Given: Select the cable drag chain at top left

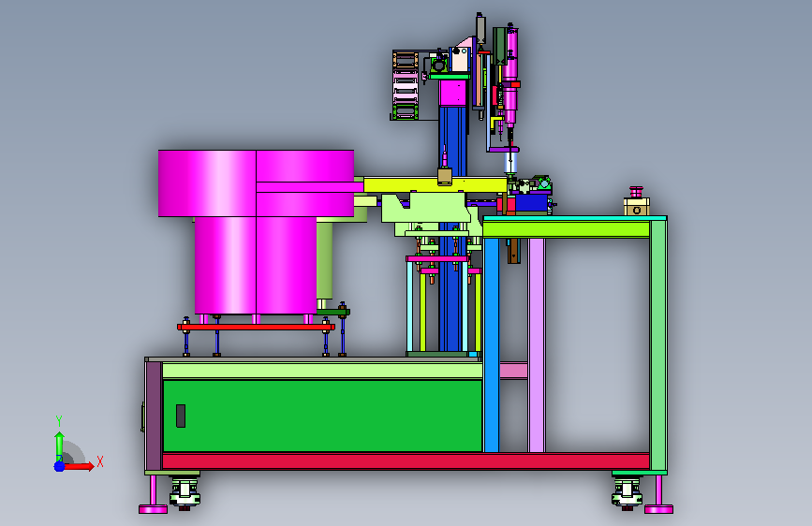Looking at the screenshot, I should coord(405,85).
